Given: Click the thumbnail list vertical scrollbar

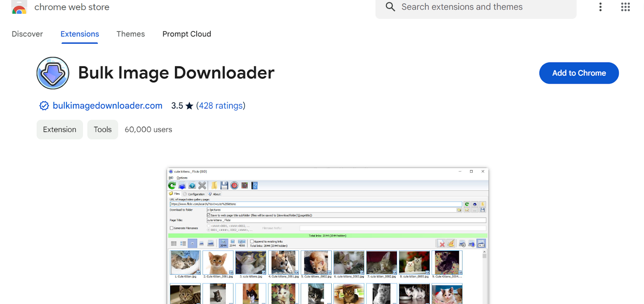Looking at the screenshot, I should 485,277.
